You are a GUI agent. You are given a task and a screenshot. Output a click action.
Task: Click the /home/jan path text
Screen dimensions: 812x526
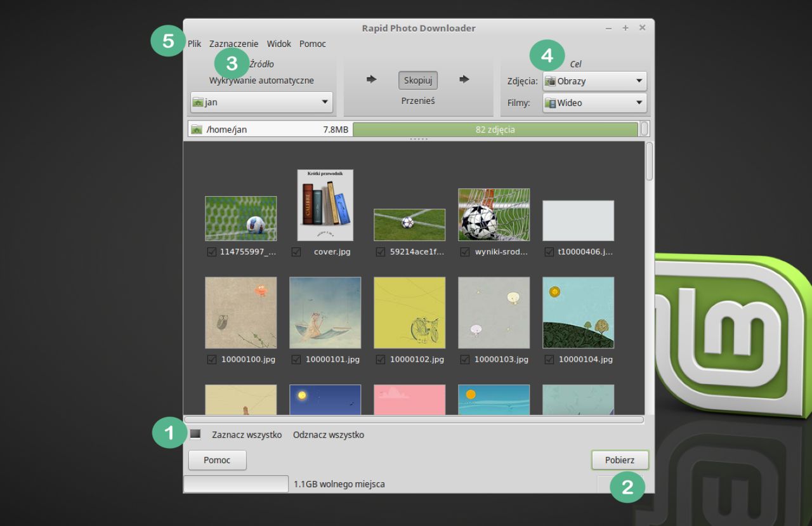point(226,129)
